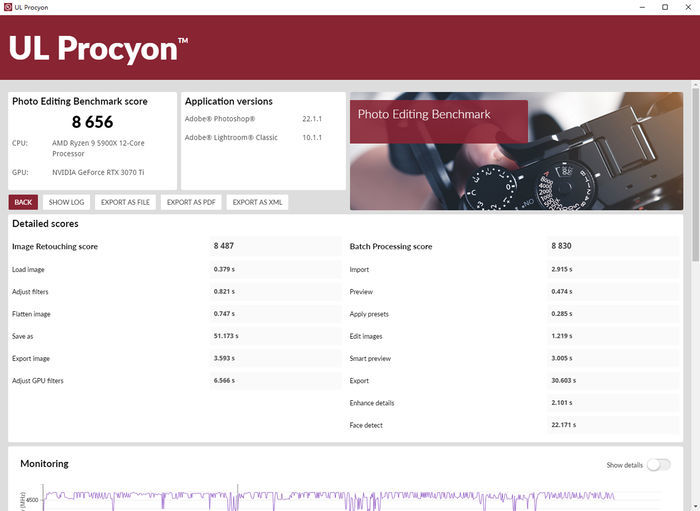Maximize the UL Procyon window
700x511 pixels.
pyautogui.click(x=665, y=7)
